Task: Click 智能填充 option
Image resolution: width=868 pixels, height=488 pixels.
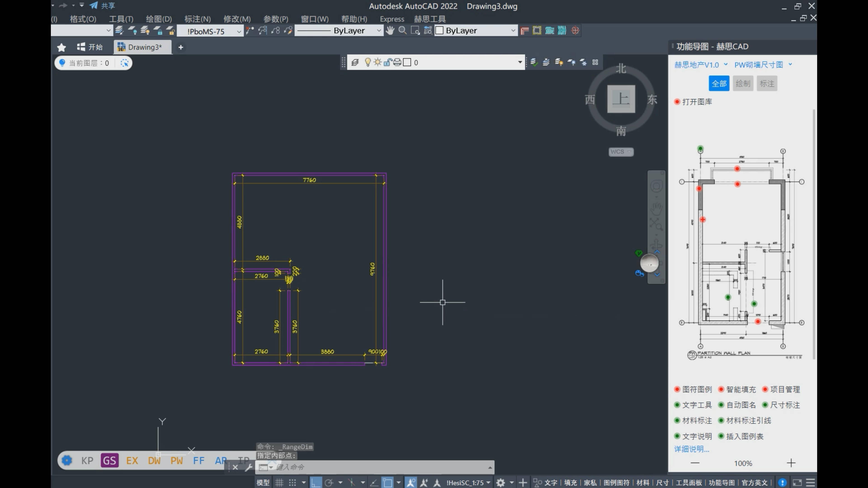Action: click(x=737, y=389)
